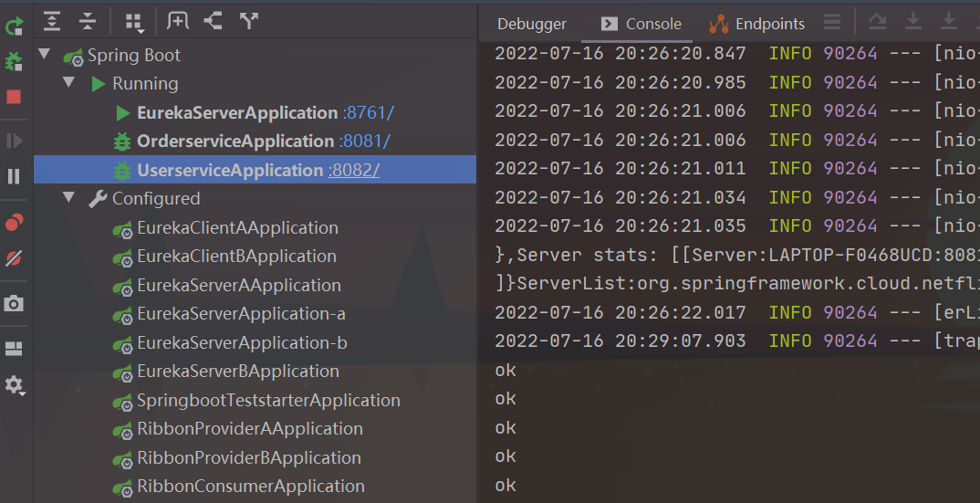
Task: Select RibbonProviderBApplication configuration
Action: click(x=249, y=458)
